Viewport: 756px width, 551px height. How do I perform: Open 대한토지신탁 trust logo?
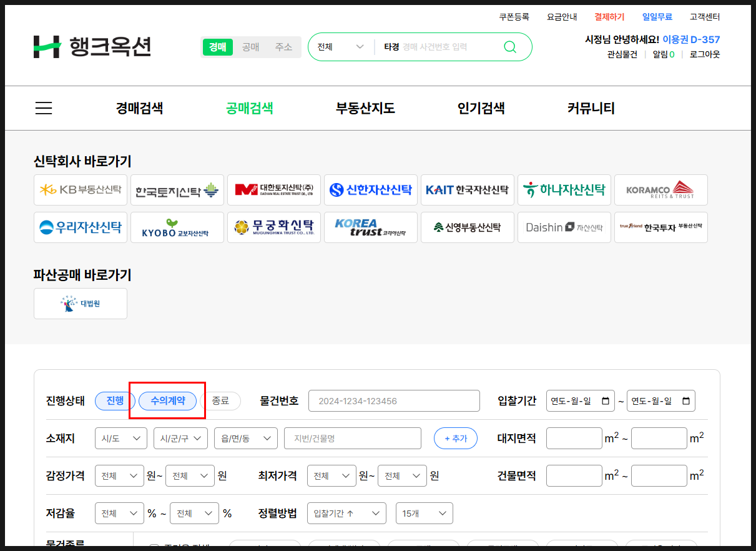point(274,190)
